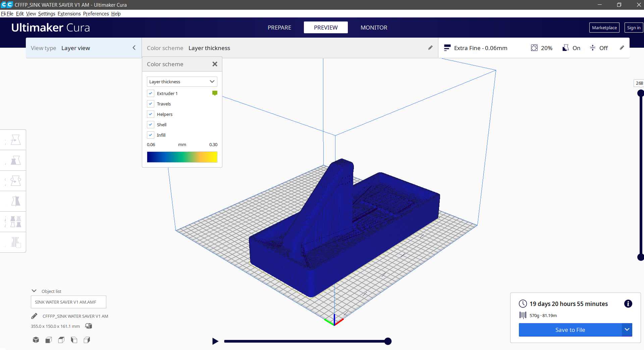This screenshot has height=350, width=644.
Task: Open the Marketplace
Action: coord(604,28)
